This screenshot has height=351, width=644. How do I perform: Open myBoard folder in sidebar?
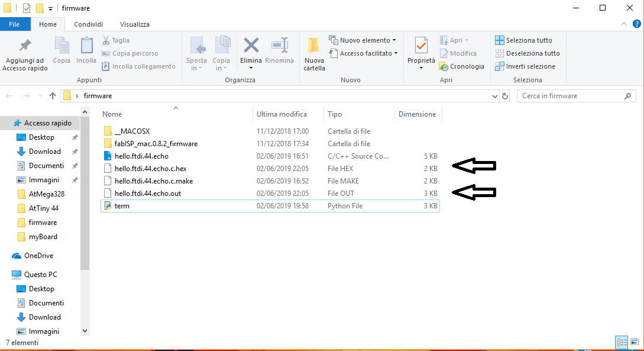pyautogui.click(x=38, y=237)
